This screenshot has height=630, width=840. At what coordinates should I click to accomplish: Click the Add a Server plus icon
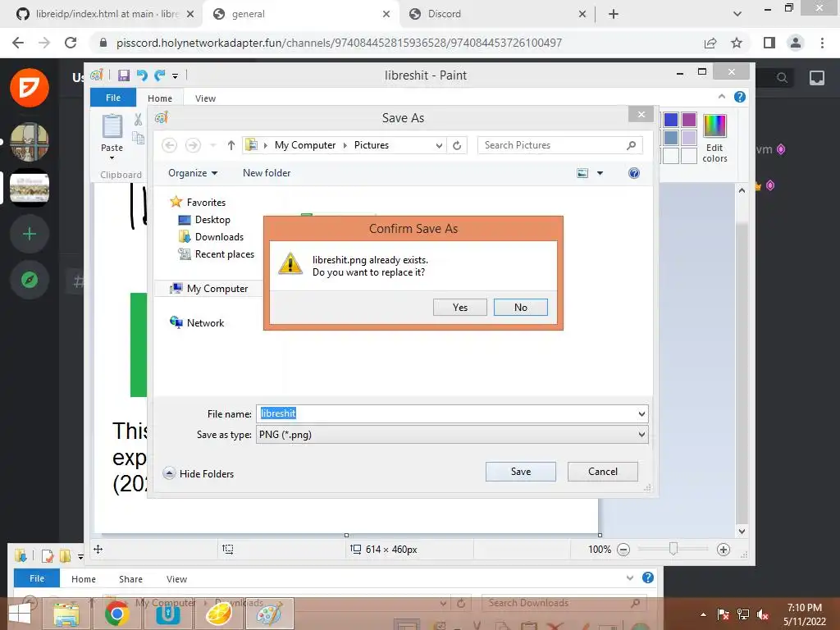[30, 234]
